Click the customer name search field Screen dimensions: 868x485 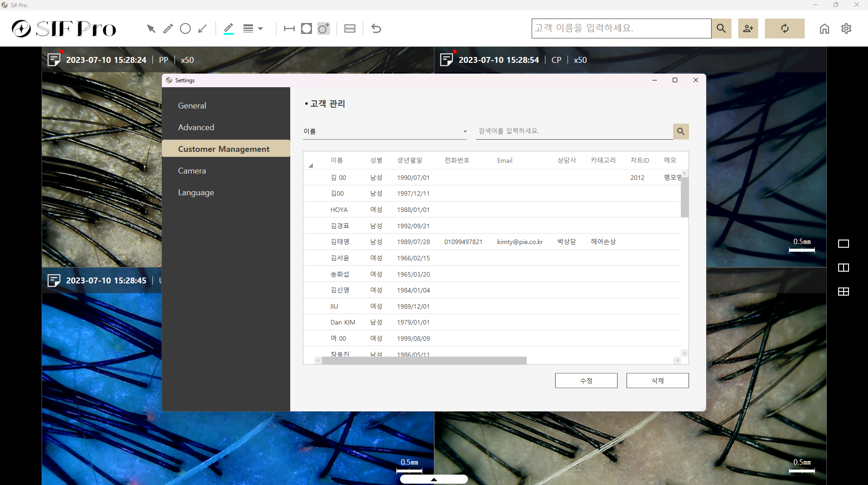click(x=621, y=28)
